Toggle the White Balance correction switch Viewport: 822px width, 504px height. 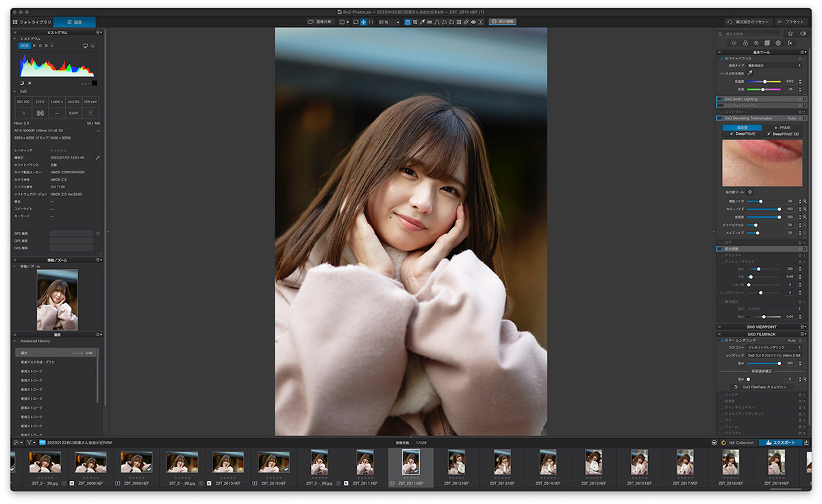tap(722, 59)
